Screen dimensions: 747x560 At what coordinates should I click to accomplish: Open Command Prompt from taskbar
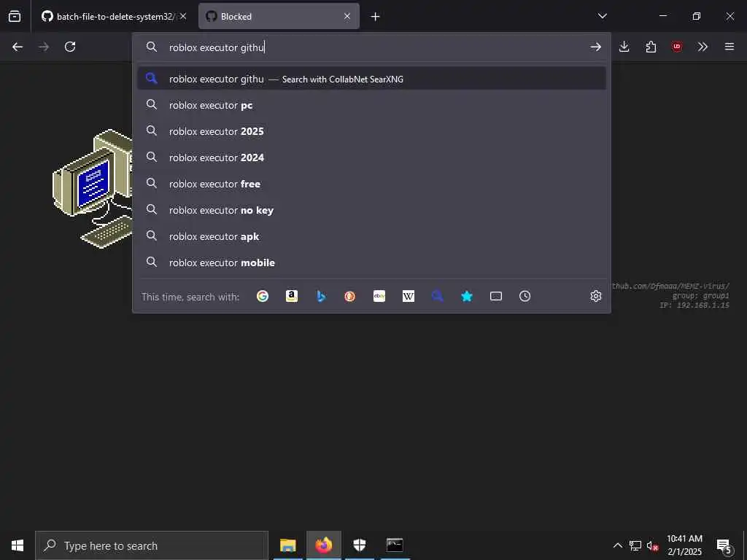[x=395, y=545]
